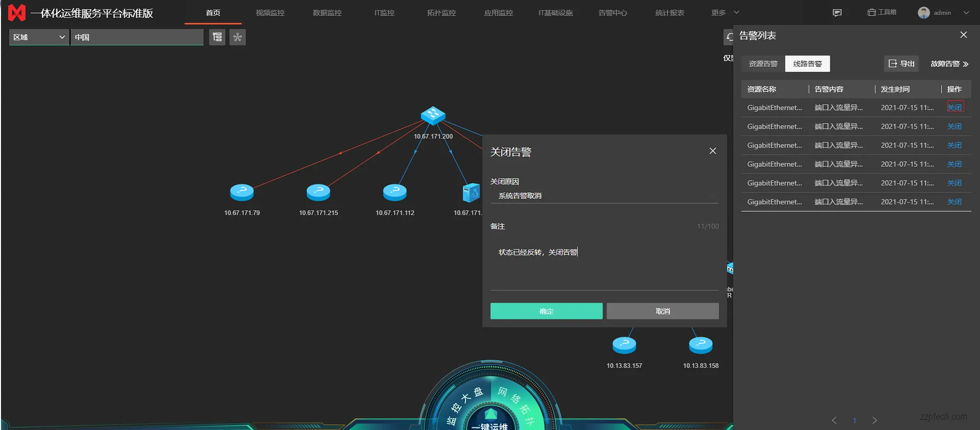Open 拓扑监控 menu

pyautogui.click(x=442, y=13)
